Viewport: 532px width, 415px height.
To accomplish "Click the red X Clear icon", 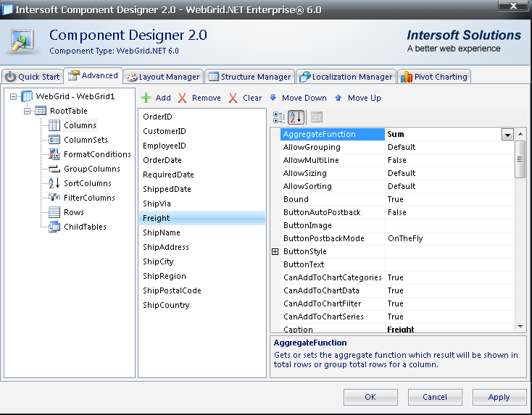I will point(233,98).
